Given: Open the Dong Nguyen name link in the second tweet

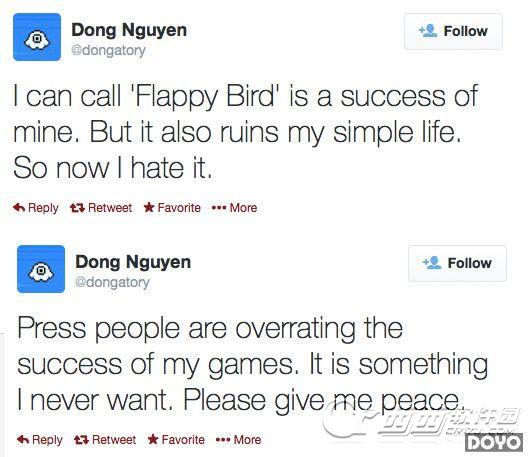Looking at the screenshot, I should click(133, 262).
